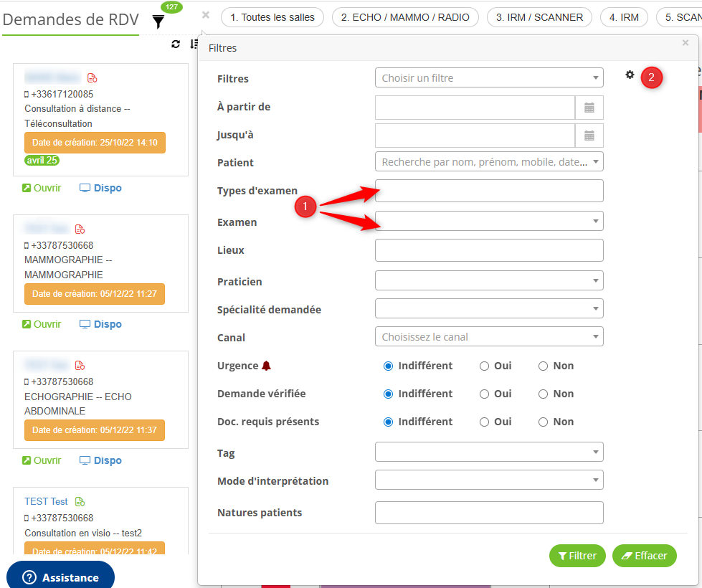Select Oui for Doc. requis présents
This screenshot has height=588, width=702.
tap(485, 422)
